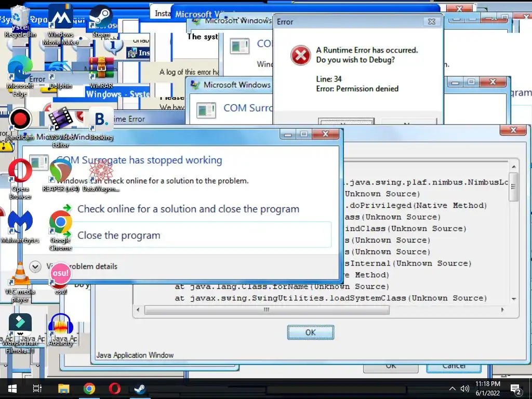Open the Steam desktop shortcut

click(101, 20)
